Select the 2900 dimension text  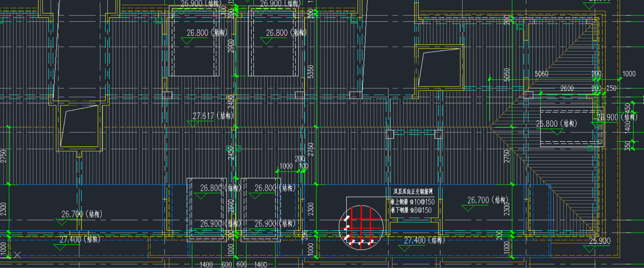(231, 46)
